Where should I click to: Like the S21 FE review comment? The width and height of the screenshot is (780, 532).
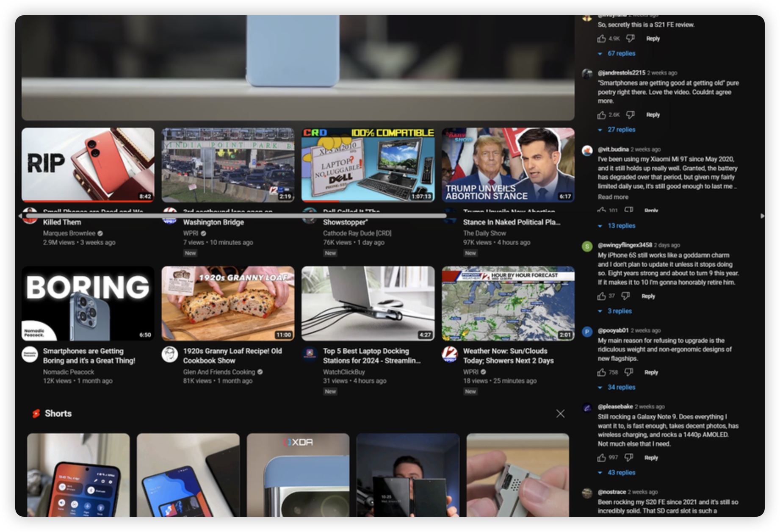click(x=601, y=39)
